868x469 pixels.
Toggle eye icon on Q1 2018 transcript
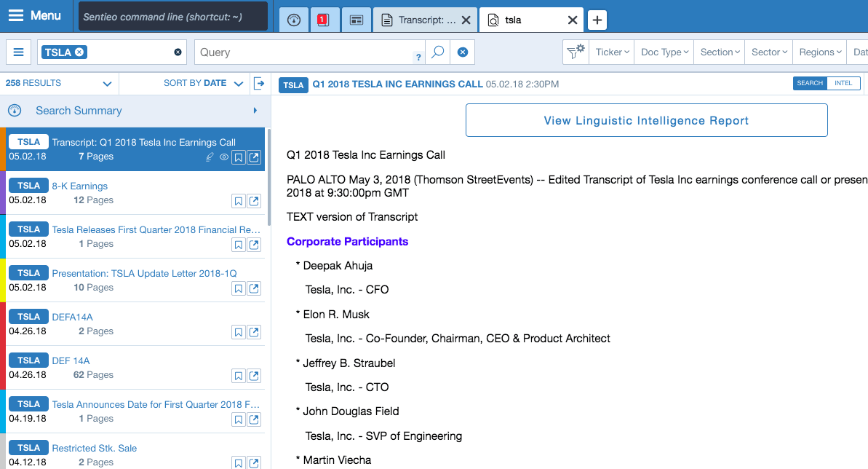pos(223,157)
